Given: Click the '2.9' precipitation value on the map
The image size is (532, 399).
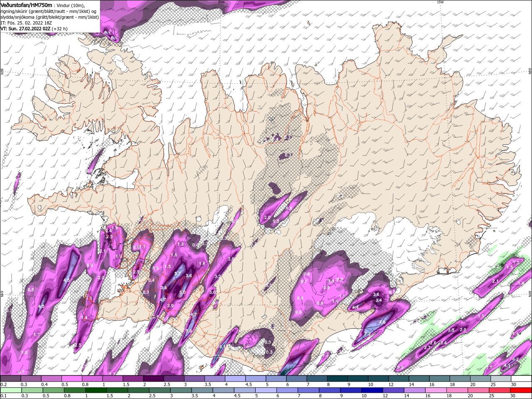Looking at the screenshot, I should pyautogui.click(x=136, y=272).
